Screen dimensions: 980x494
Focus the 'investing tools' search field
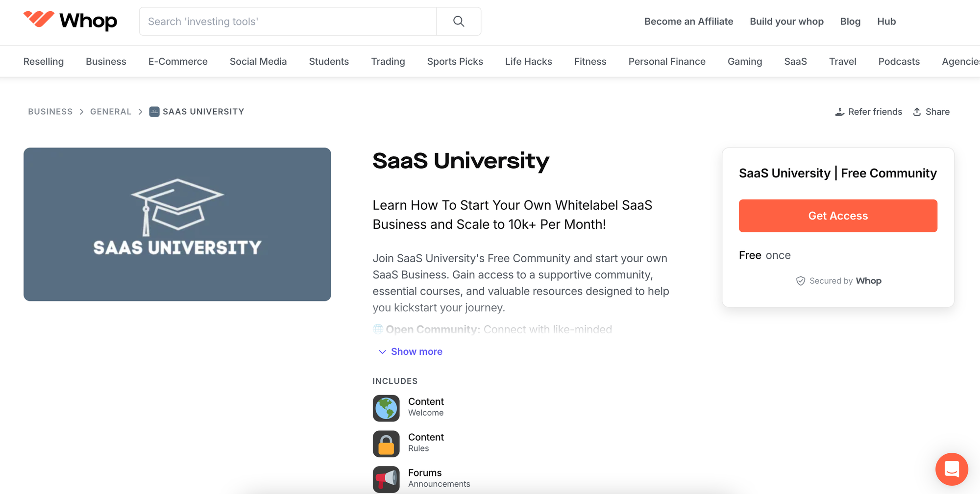click(288, 22)
